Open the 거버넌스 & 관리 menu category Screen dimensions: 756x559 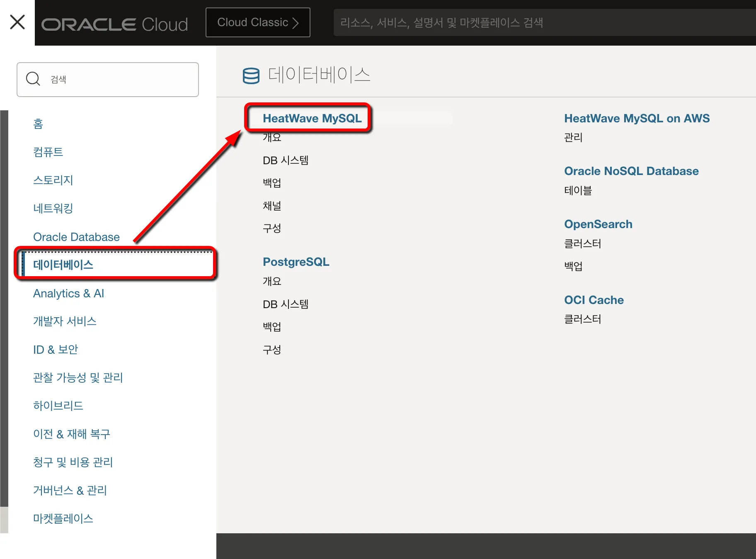pos(70,490)
